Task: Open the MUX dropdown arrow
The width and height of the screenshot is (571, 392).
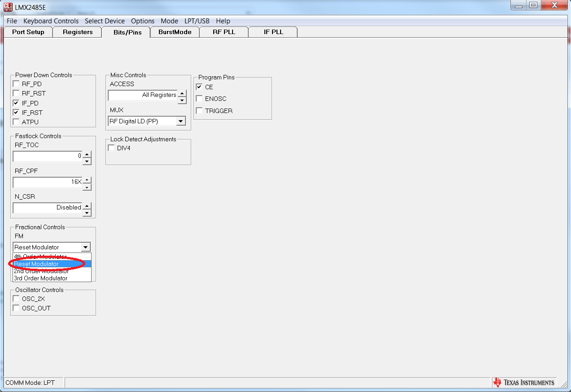Action: coord(180,121)
